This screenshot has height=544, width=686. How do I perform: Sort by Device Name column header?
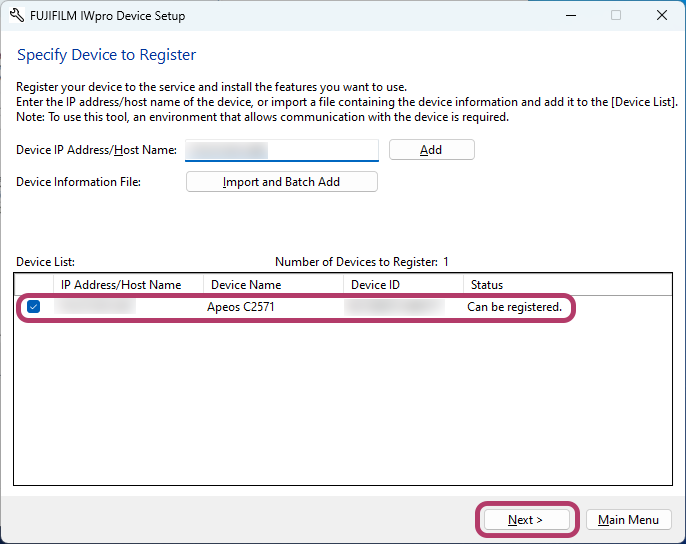[x=273, y=285]
